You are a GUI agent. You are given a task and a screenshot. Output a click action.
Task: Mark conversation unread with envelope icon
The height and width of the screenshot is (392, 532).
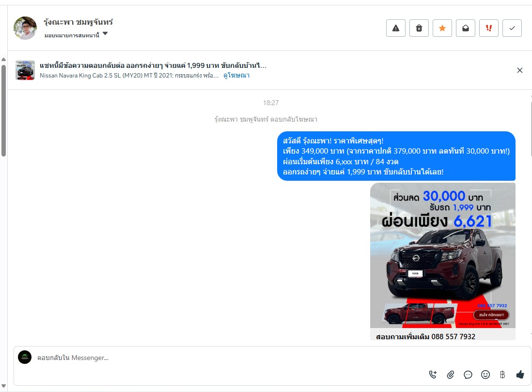point(466,28)
